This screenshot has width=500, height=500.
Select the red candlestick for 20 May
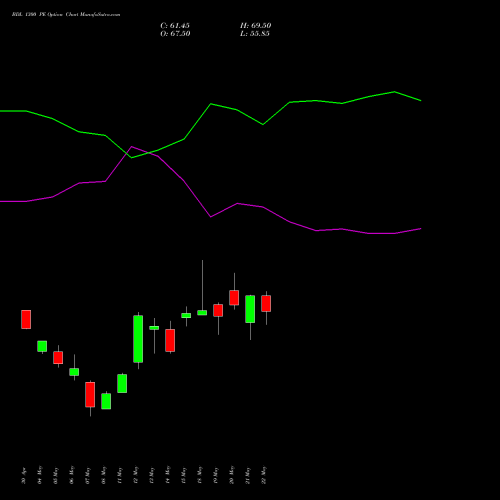point(234,298)
